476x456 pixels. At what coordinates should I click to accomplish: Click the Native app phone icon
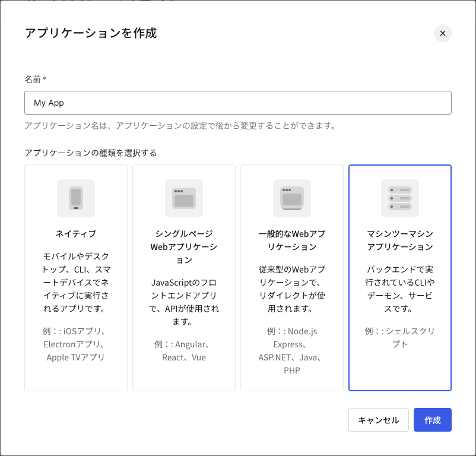click(x=76, y=198)
